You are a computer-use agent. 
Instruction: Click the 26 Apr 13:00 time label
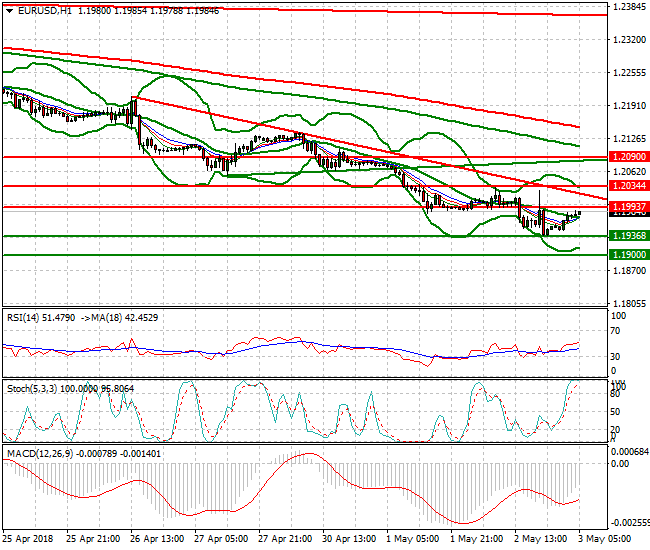coord(157,539)
